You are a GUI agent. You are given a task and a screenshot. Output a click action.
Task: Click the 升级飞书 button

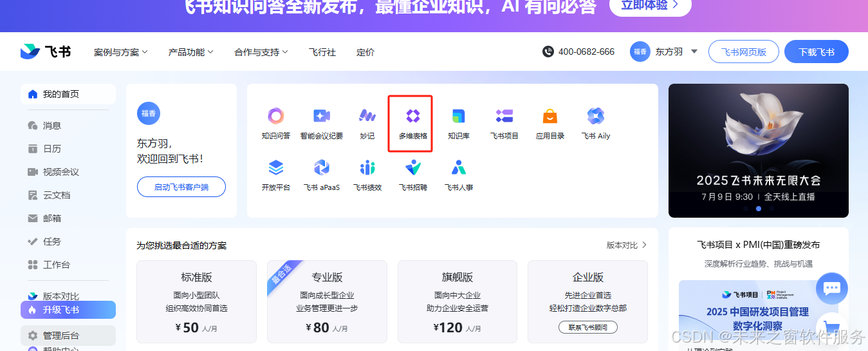68,310
